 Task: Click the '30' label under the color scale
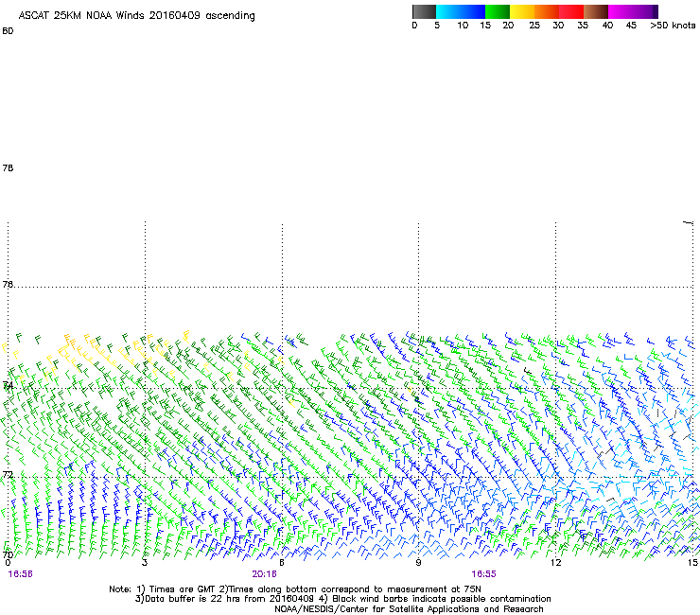pos(558,26)
